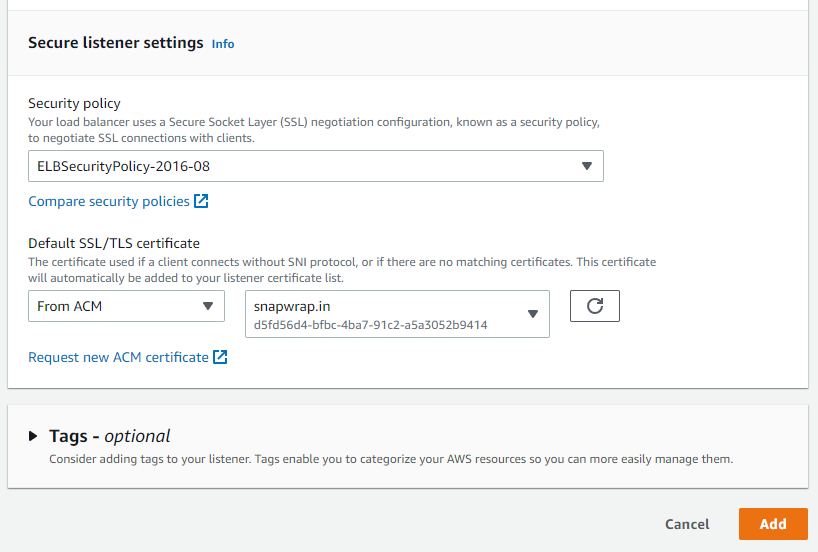
Task: Click the Default SSL/TLS certificate label
Action: click(x=114, y=243)
